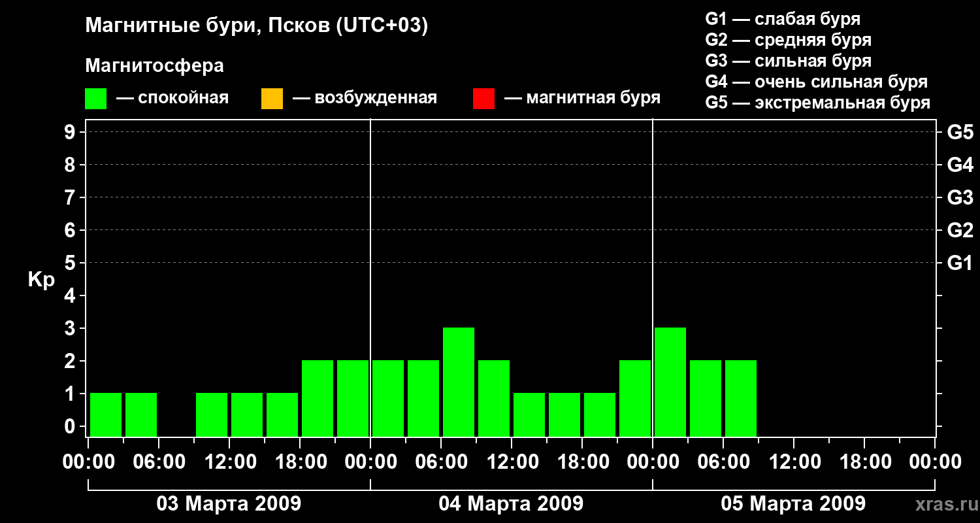This screenshot has height=523, width=980.
Task: Click the 12:00–15:00 bar on 04 Марта
Action: pos(529,414)
